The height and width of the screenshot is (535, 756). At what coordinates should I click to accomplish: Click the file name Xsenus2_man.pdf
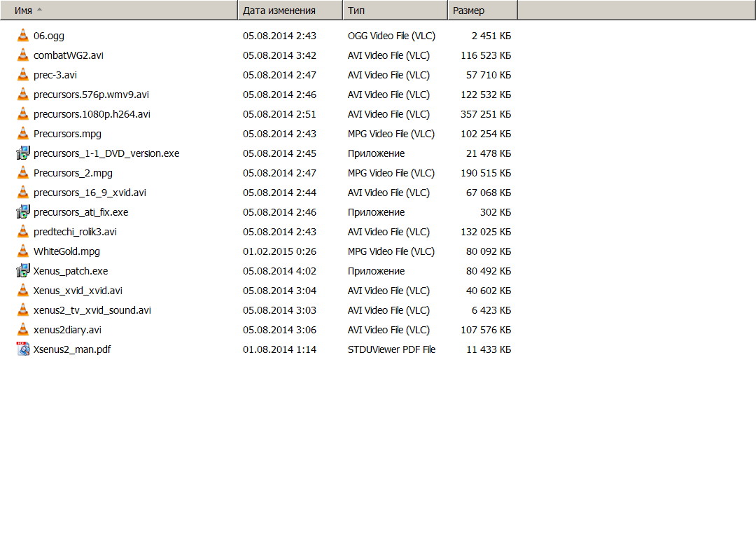tap(72, 349)
